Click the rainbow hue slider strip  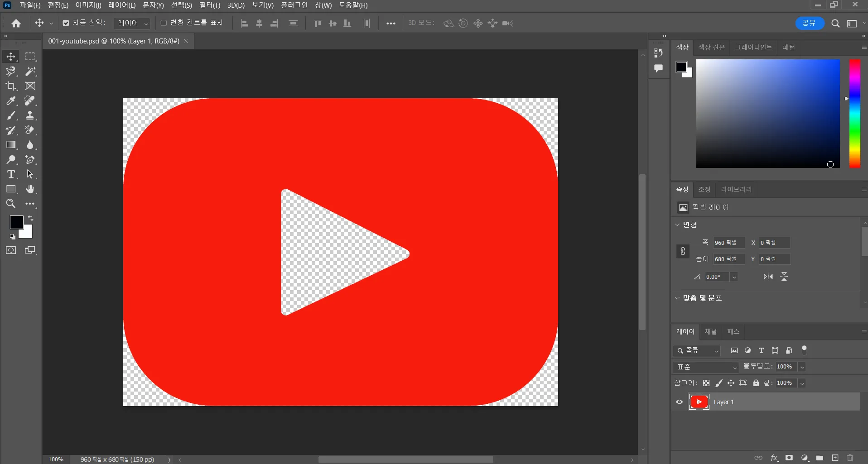854,113
